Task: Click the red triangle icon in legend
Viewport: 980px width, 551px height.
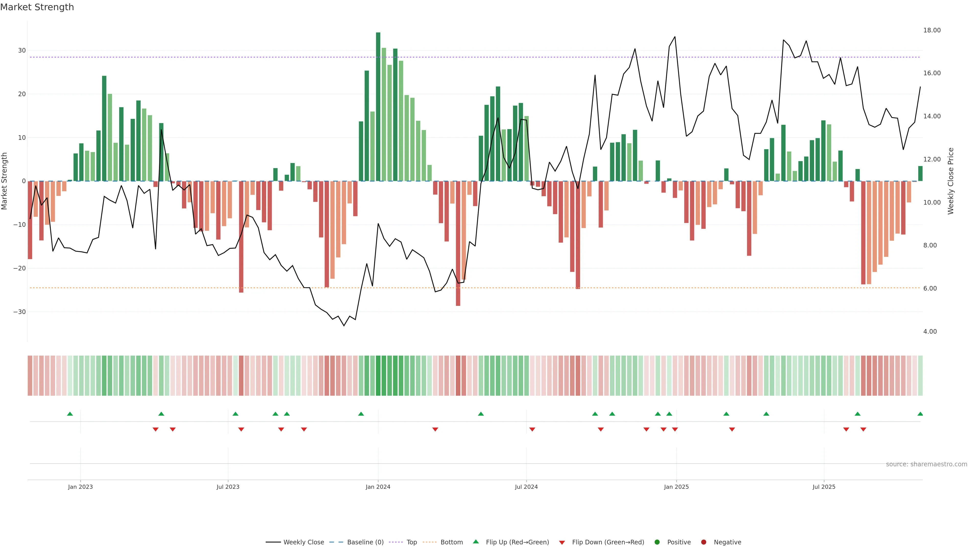Action: point(562,543)
